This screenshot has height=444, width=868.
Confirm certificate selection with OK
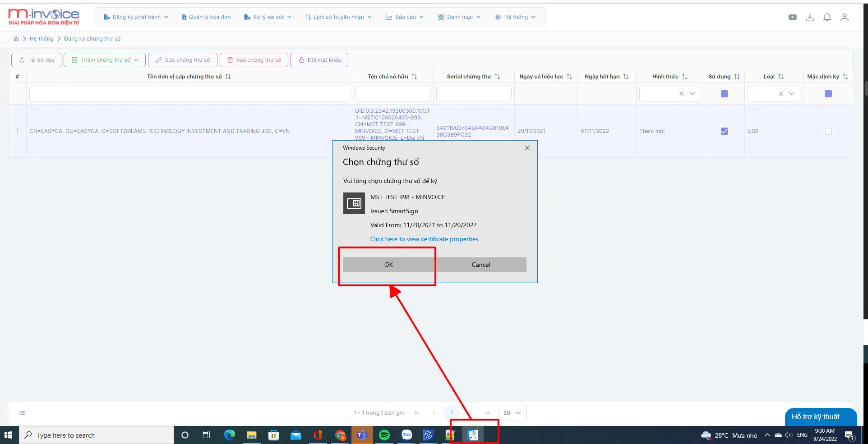pyautogui.click(x=388, y=265)
